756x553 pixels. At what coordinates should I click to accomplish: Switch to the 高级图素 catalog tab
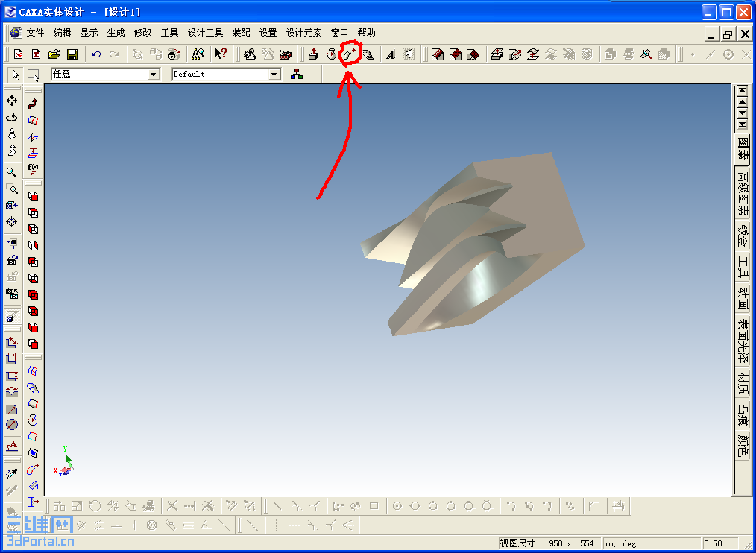point(743,195)
